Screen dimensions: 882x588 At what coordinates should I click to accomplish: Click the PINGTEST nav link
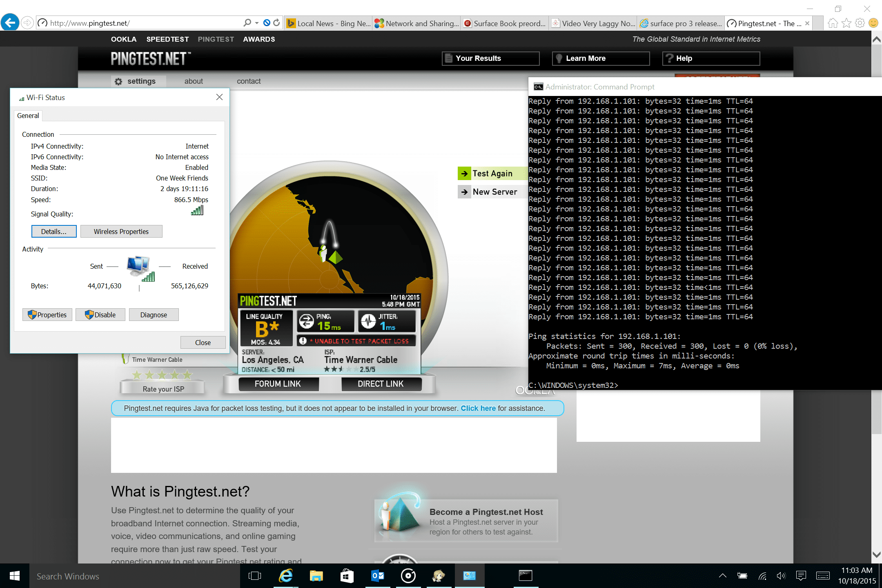pyautogui.click(x=216, y=39)
